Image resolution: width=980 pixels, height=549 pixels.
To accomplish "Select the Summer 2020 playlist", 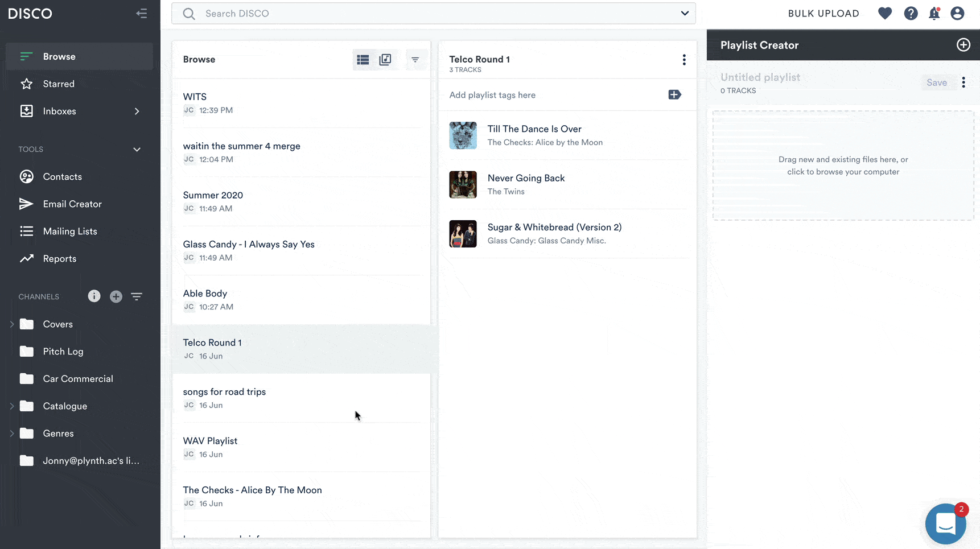I will tap(302, 201).
